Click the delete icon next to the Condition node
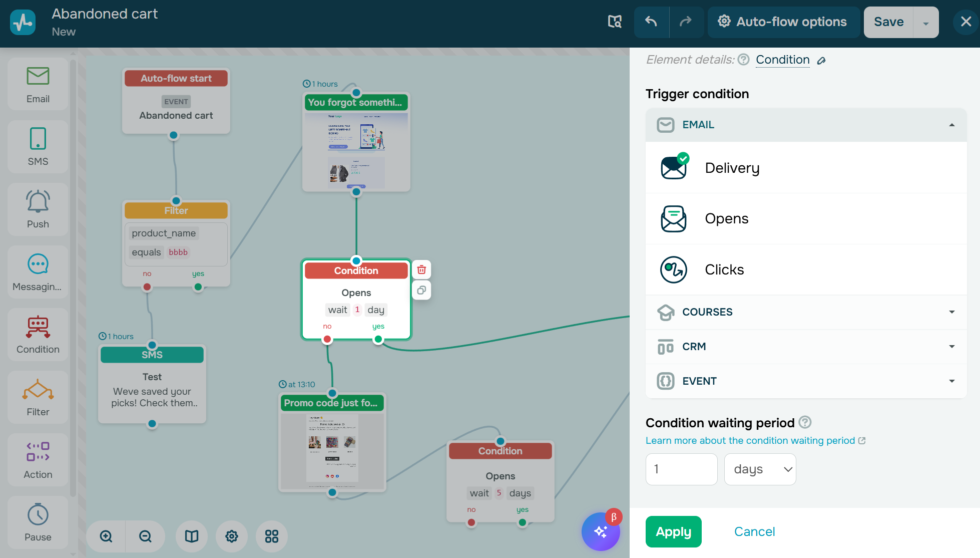 (421, 269)
